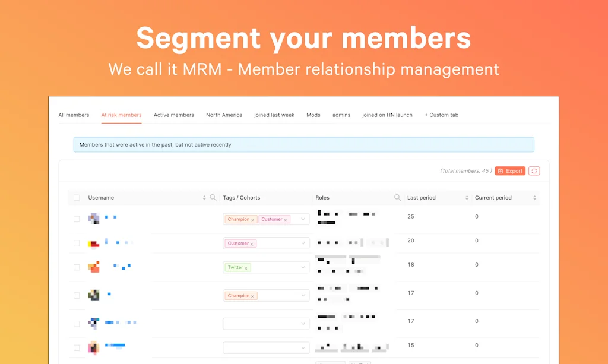Sort by Current period column arrows
608x364 pixels.
pyautogui.click(x=534, y=198)
